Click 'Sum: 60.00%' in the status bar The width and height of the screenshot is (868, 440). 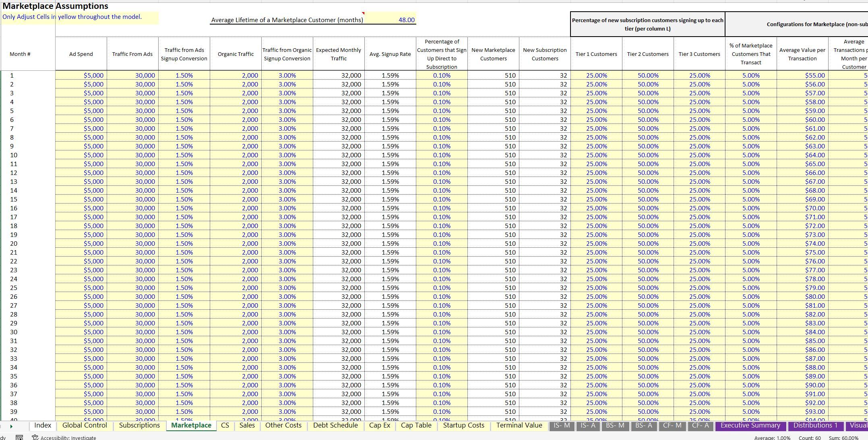[x=843, y=438]
